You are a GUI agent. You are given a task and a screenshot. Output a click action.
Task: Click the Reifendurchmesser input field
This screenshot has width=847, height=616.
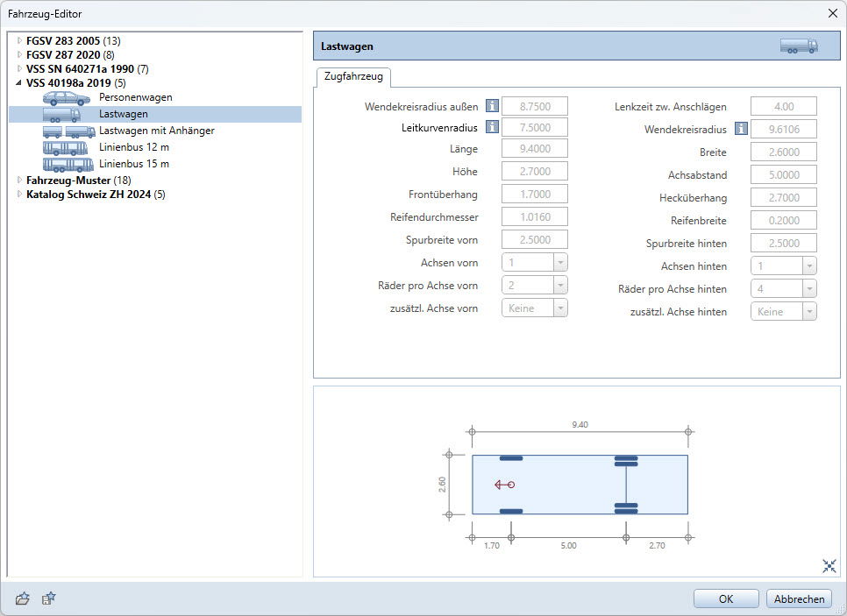coord(535,216)
